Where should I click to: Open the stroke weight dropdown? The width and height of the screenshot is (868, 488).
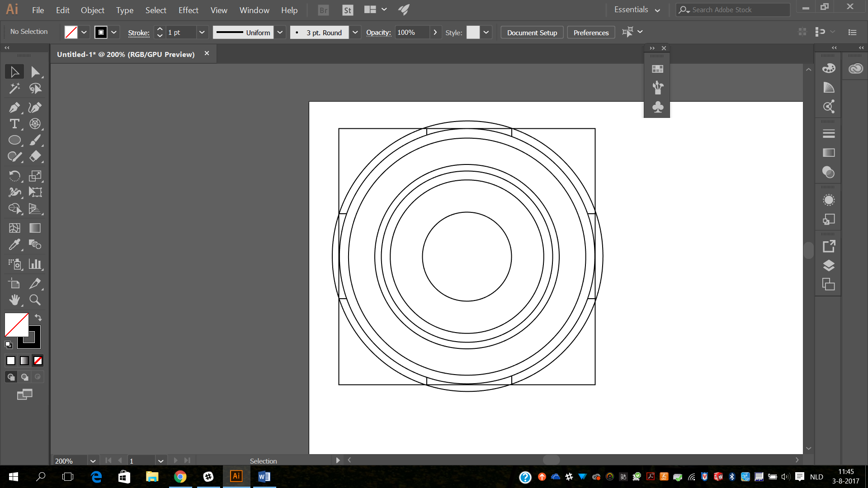tap(202, 32)
